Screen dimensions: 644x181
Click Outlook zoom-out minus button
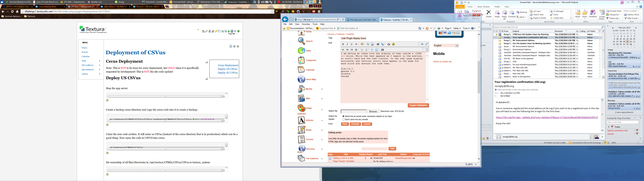point(619,142)
